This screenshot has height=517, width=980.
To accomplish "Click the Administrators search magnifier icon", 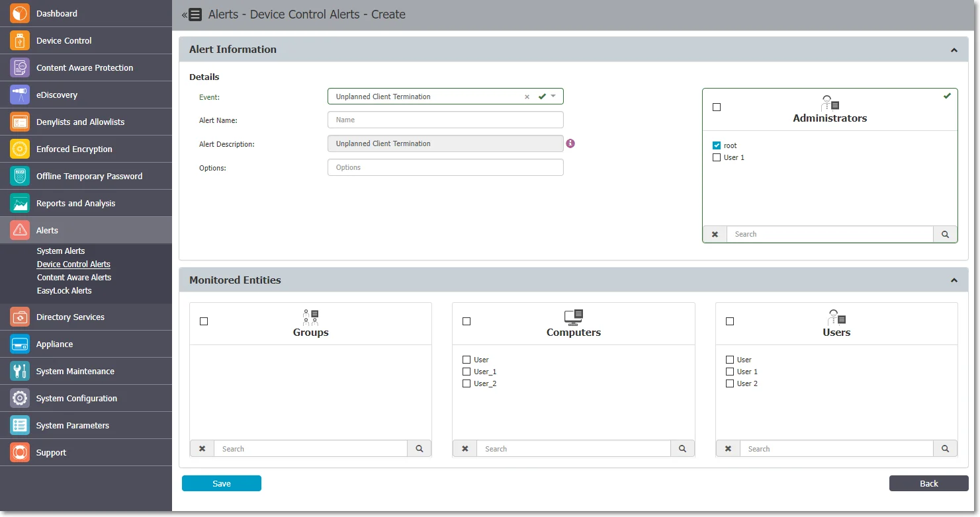I will [945, 234].
